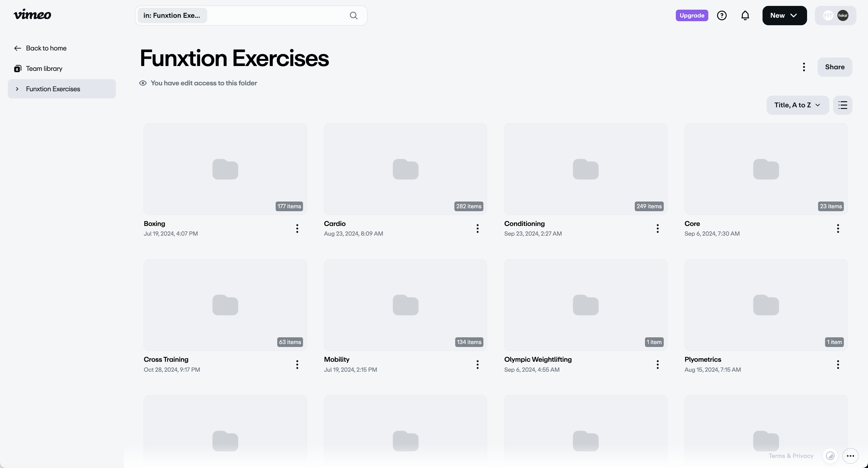Open the Plyometrics folder thumbnail
868x468 pixels.
pos(766,305)
